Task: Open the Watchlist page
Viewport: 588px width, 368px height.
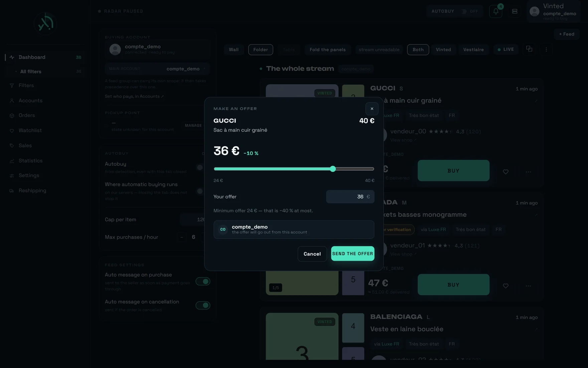Action: point(45,130)
